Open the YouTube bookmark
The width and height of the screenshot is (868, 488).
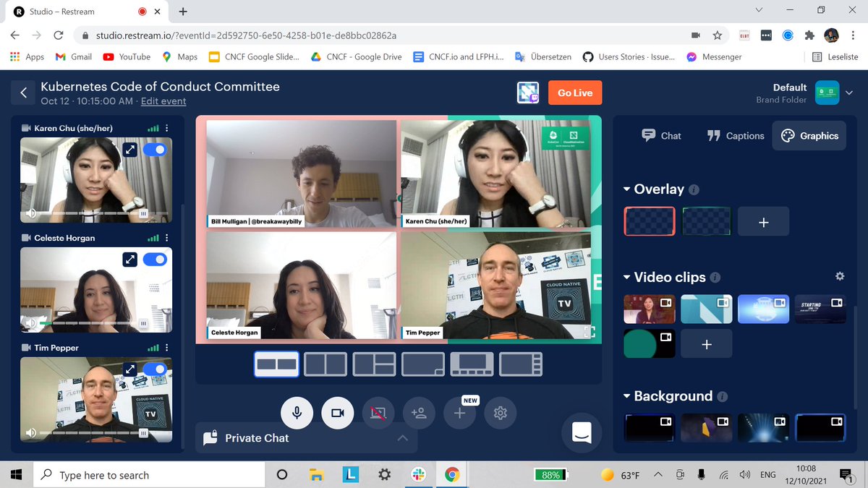pos(127,56)
